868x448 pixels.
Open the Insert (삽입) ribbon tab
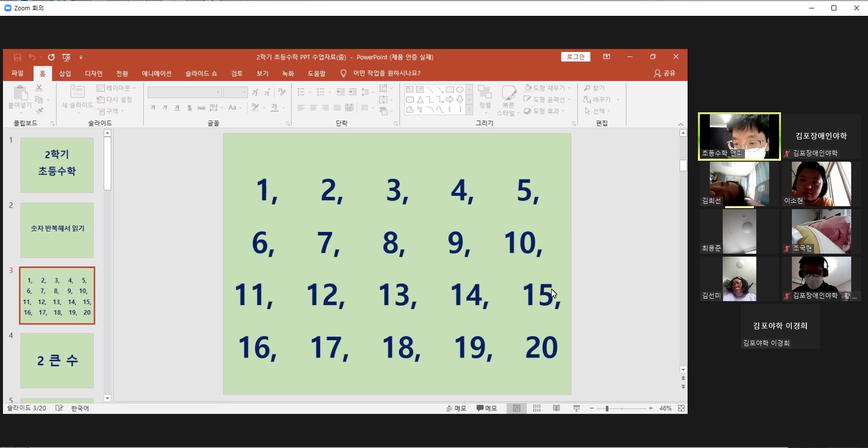tap(65, 73)
